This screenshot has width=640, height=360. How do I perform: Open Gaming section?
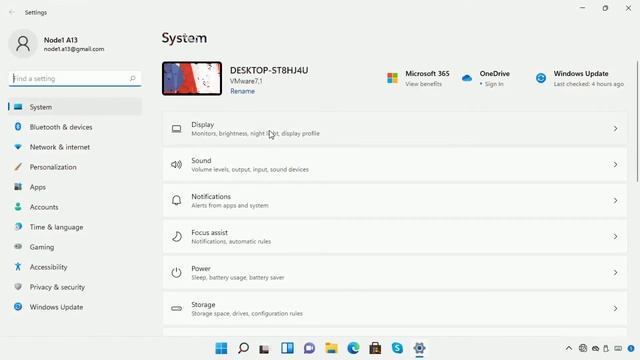[x=75, y=247]
